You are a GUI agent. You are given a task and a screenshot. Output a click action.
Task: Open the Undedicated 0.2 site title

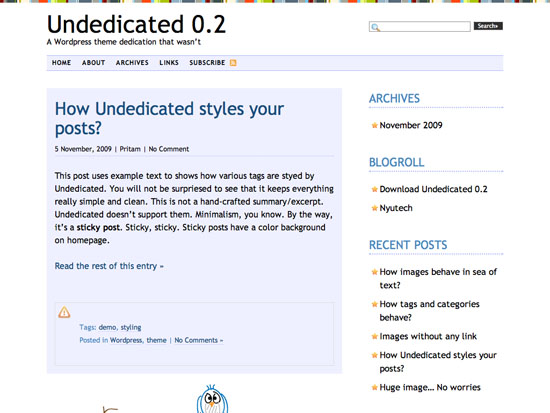pyautogui.click(x=136, y=25)
